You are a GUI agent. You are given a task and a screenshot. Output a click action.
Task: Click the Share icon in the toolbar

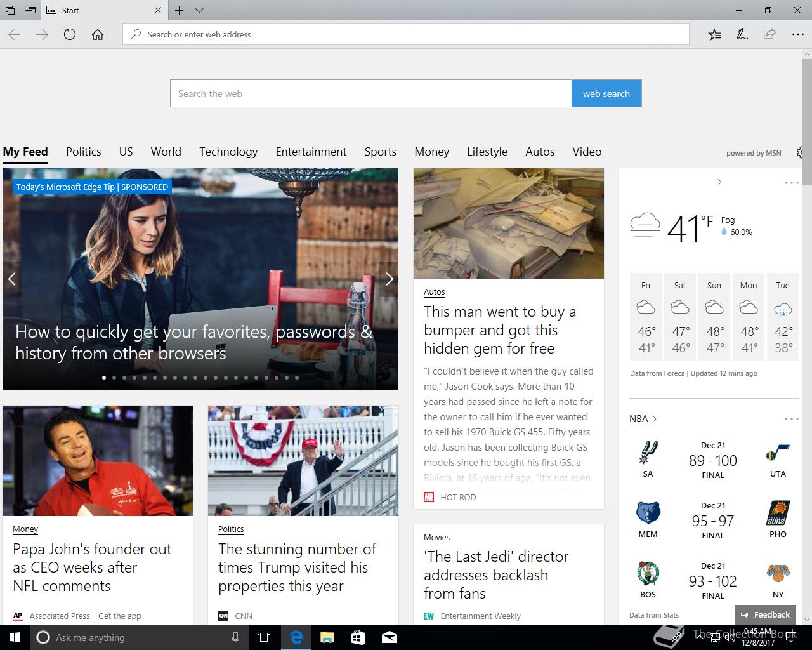coord(769,34)
